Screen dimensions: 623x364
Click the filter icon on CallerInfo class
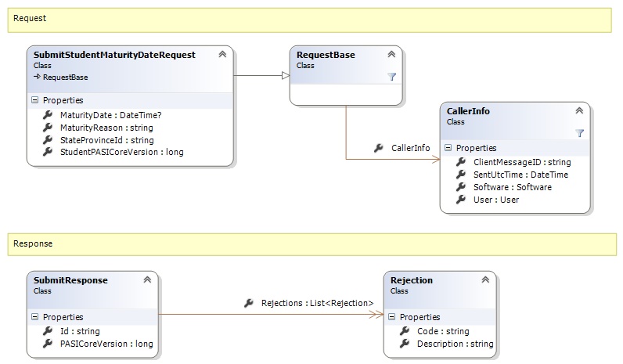579,133
